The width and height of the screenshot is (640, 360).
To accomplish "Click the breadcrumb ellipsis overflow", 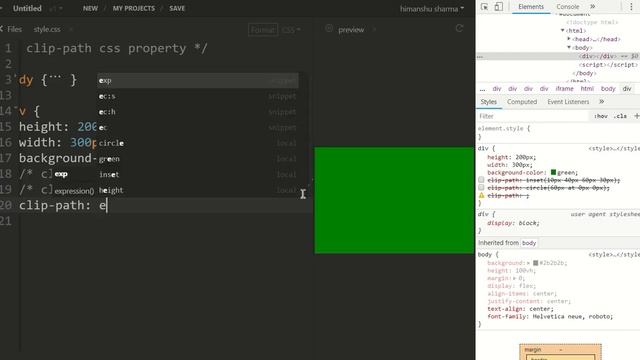I will (483, 88).
